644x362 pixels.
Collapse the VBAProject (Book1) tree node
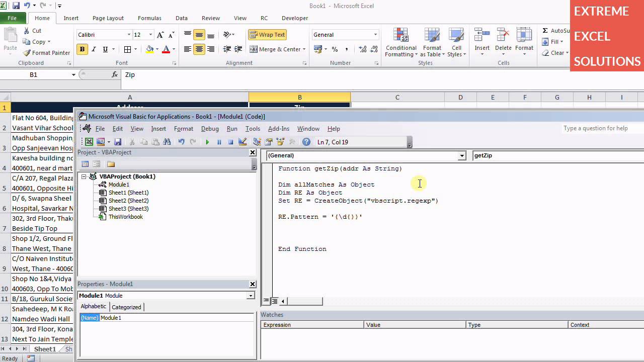[x=84, y=176]
